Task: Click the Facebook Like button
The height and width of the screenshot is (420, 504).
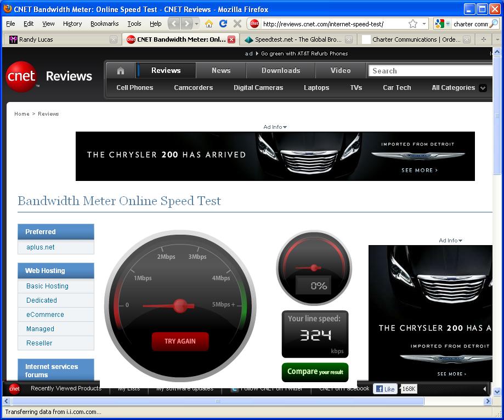Action: 384,389
